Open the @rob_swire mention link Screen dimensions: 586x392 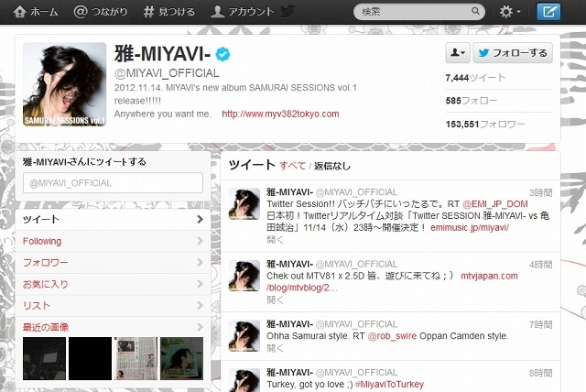[x=392, y=336]
